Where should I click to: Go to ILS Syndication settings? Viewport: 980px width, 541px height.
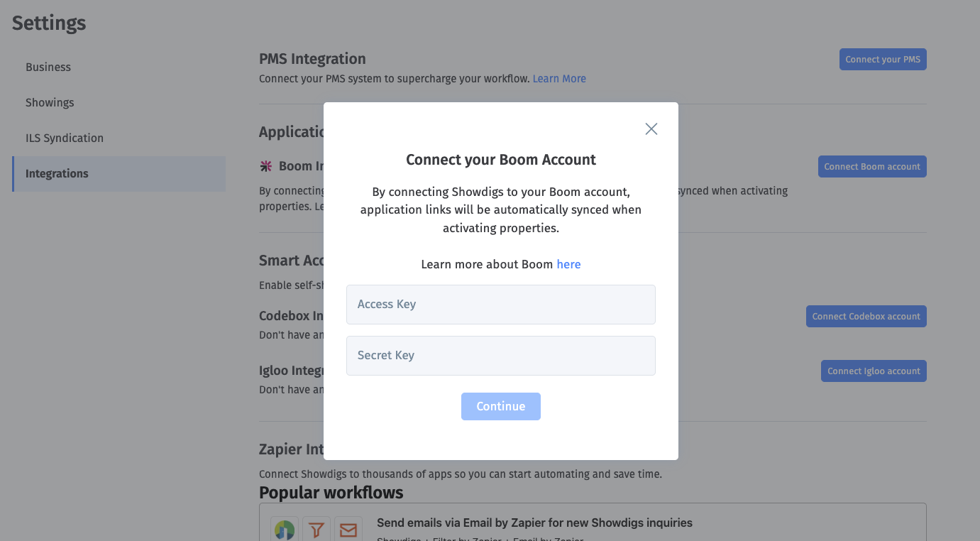[x=65, y=138]
